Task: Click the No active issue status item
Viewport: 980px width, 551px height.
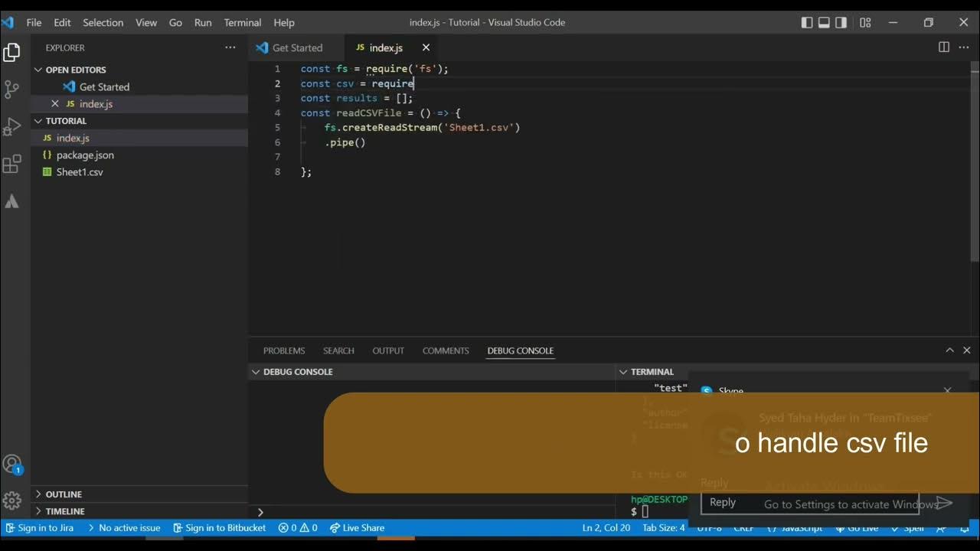Action: point(123,528)
